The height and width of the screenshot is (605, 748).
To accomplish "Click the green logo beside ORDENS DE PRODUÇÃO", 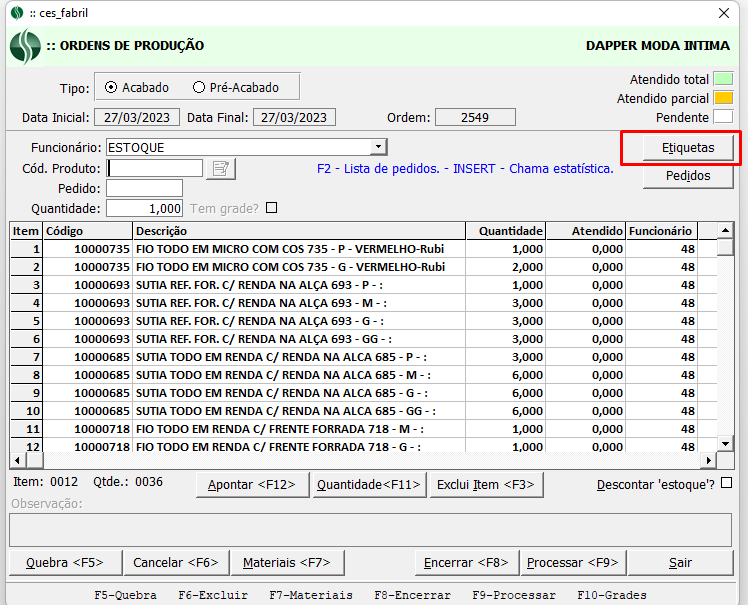I will (25, 46).
